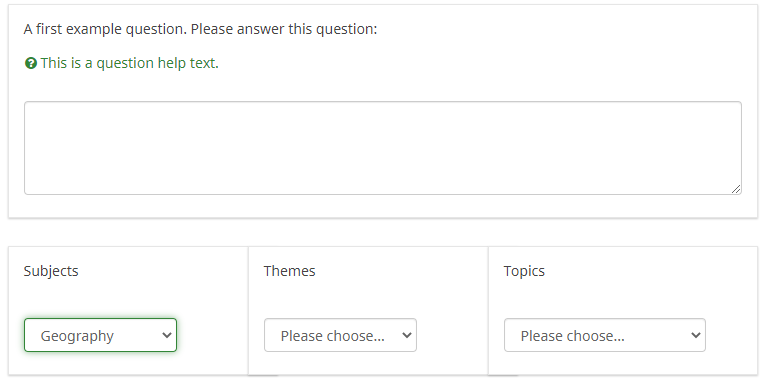Click the chevron arrow on the Geography dropdown

(x=167, y=336)
